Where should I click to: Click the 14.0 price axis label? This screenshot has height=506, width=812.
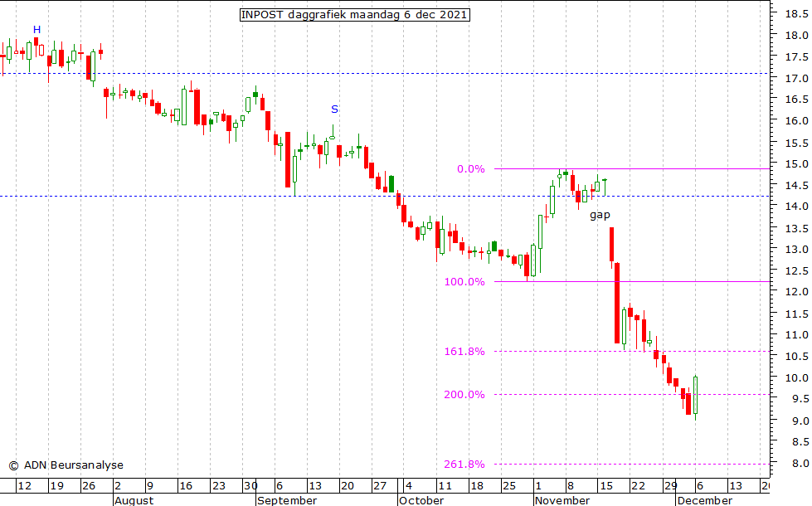[x=796, y=206]
